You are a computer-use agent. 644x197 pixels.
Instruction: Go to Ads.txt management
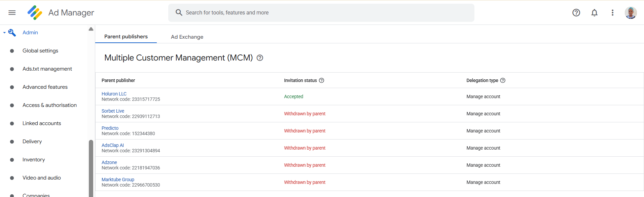(47, 69)
